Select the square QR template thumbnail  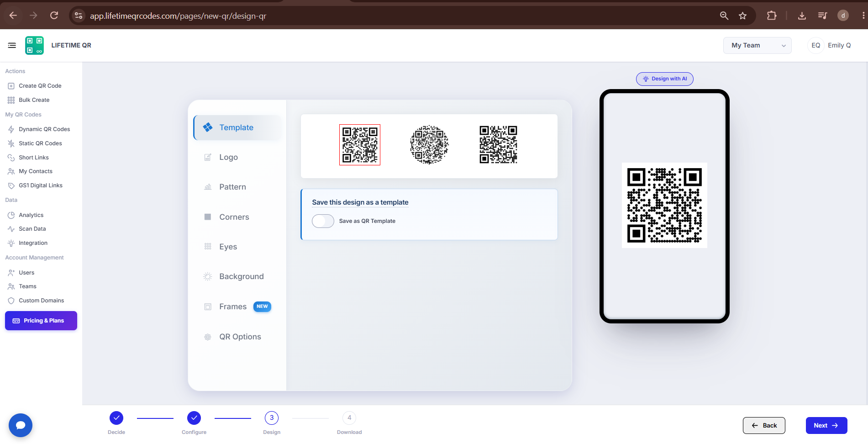360,145
